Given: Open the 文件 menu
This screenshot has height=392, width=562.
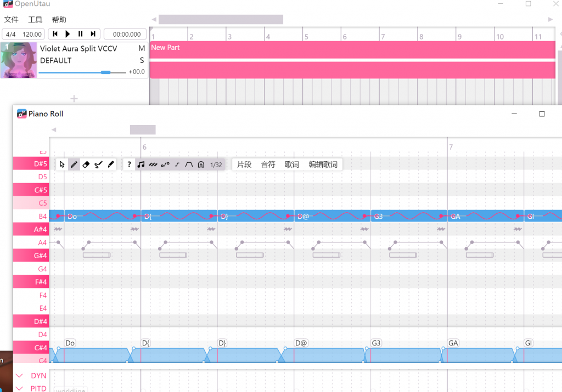Looking at the screenshot, I should [11, 20].
